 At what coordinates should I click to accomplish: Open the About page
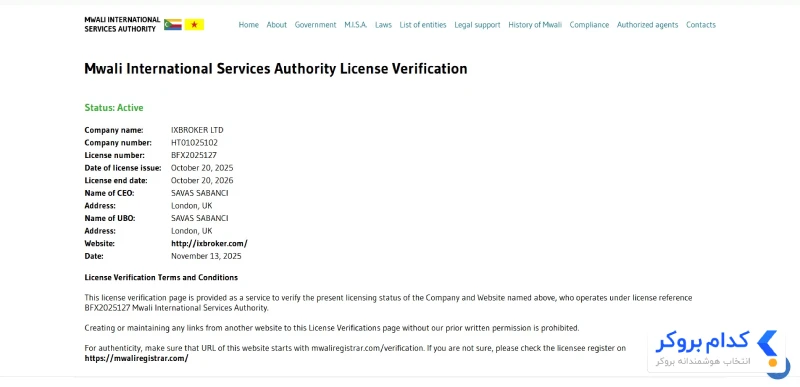point(277,24)
